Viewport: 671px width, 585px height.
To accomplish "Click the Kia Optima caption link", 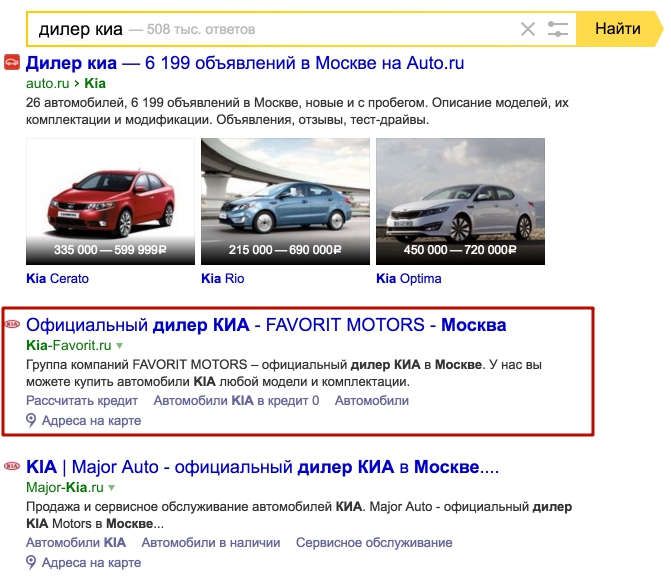I will click(409, 279).
